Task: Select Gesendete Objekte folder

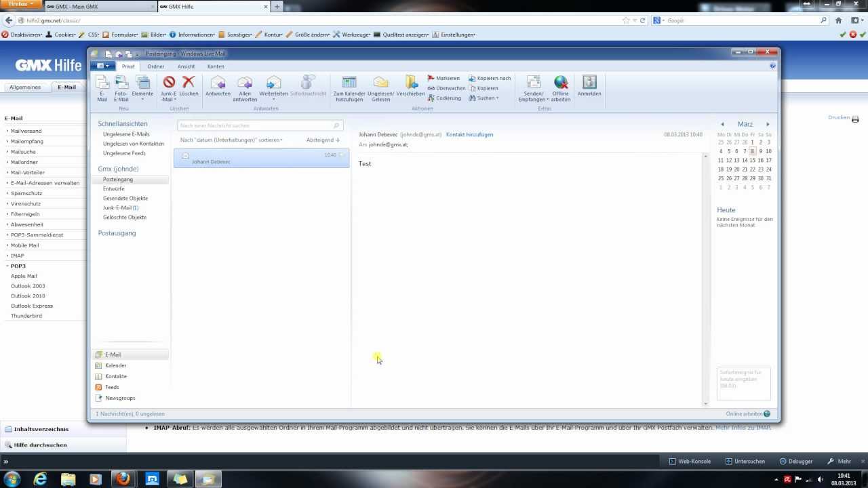Action: [125, 199]
